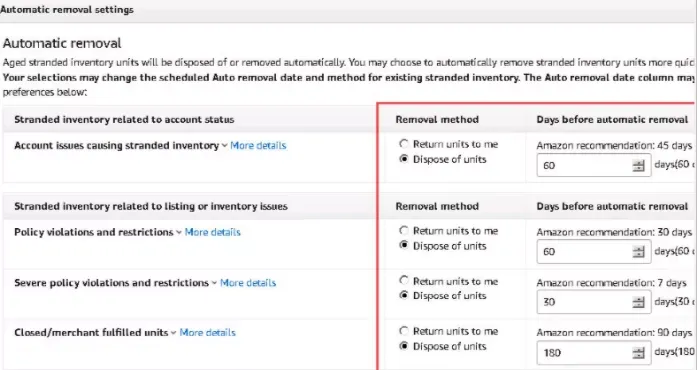Expand chevron next to Policy violations and restrictions
The width and height of the screenshot is (697, 370).
tap(179, 232)
